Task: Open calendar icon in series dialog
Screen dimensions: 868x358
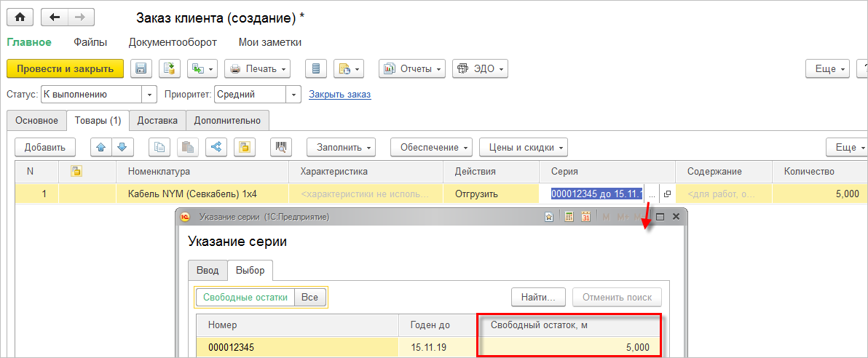Action: pos(585,217)
